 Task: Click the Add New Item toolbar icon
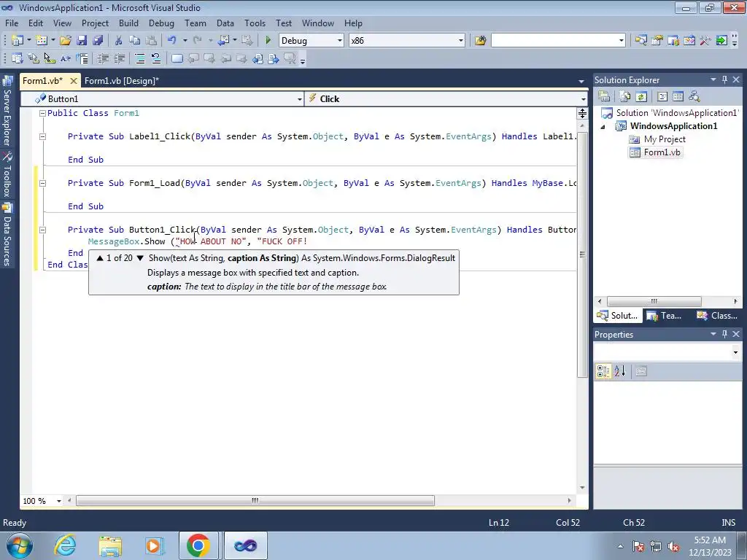[x=42, y=41]
